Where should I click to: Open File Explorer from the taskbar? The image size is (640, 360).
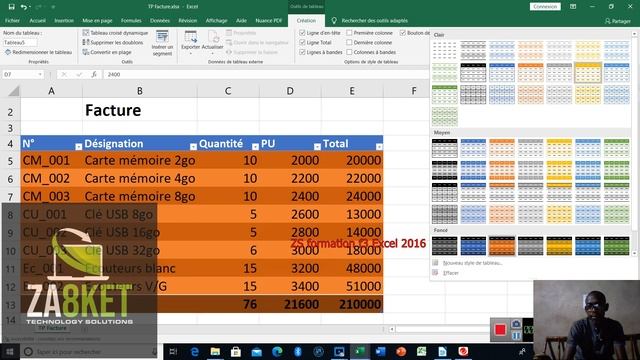point(215,351)
